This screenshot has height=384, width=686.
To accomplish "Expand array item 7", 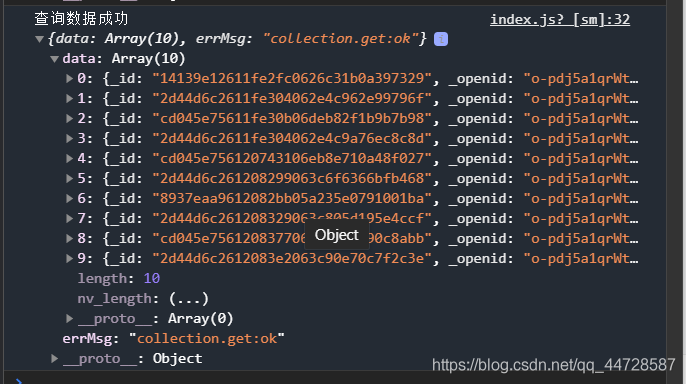I will point(69,219).
